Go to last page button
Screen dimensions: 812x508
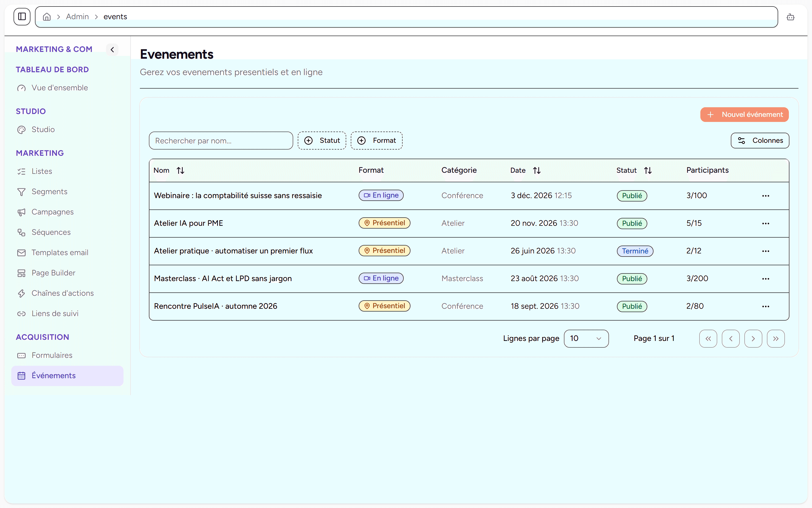click(775, 339)
